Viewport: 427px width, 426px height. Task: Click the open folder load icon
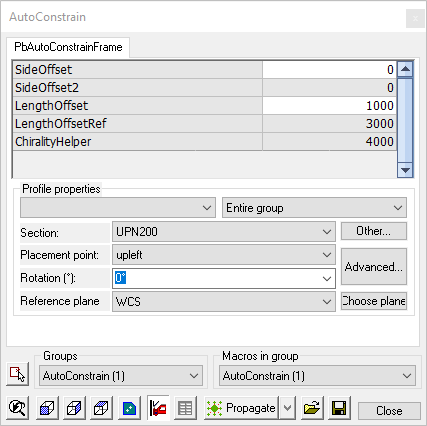[x=312, y=408]
